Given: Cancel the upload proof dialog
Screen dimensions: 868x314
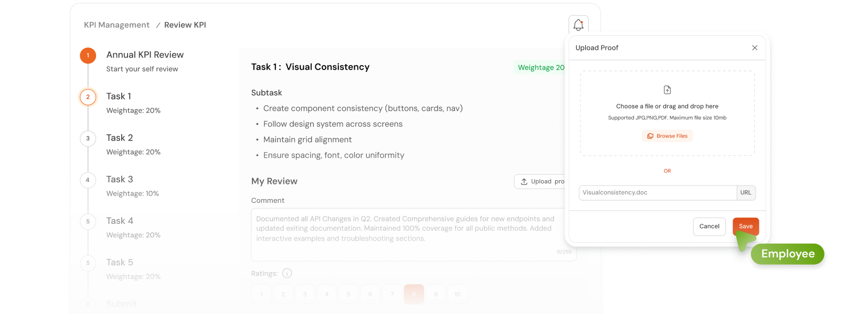Looking at the screenshot, I should (x=709, y=226).
